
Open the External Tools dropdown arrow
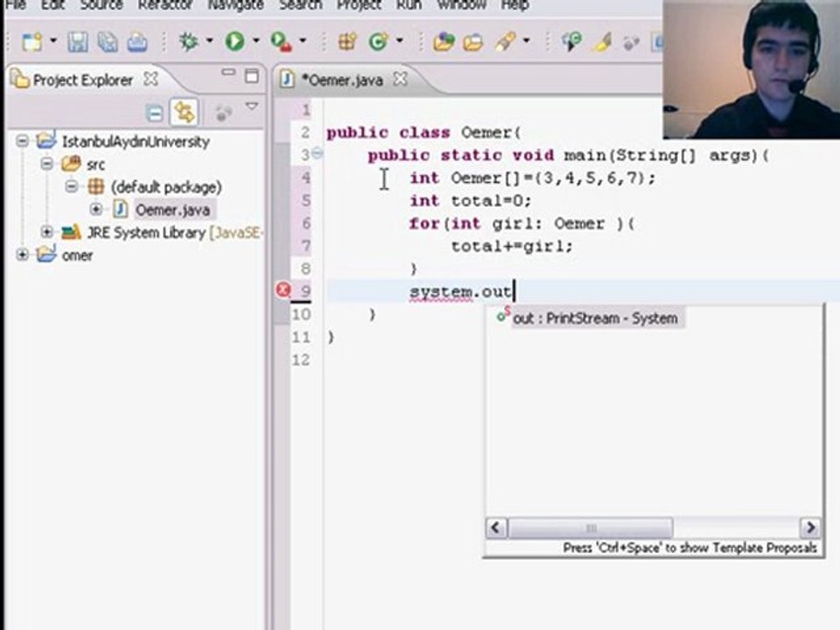303,41
